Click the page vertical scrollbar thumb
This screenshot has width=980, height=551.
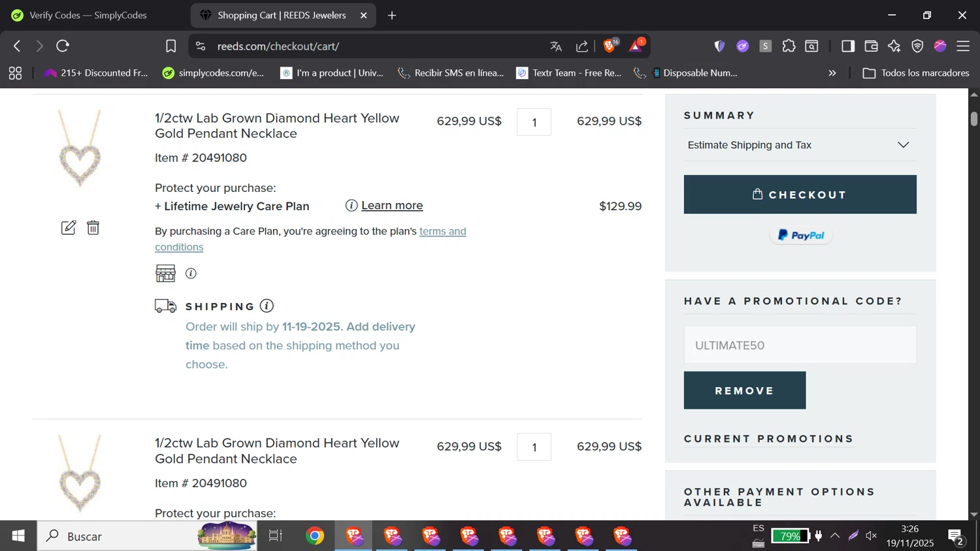pos(974,119)
